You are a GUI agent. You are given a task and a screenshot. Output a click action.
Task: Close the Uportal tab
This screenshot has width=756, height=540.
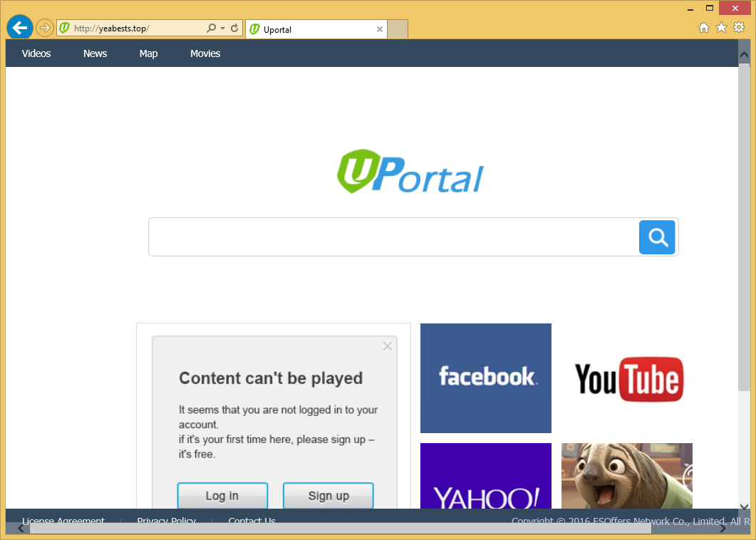380,29
